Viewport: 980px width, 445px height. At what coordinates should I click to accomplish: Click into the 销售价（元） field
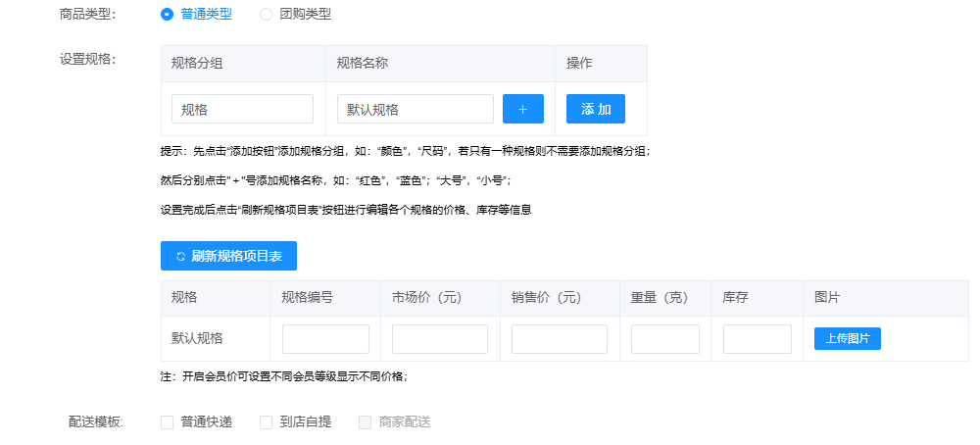559,339
